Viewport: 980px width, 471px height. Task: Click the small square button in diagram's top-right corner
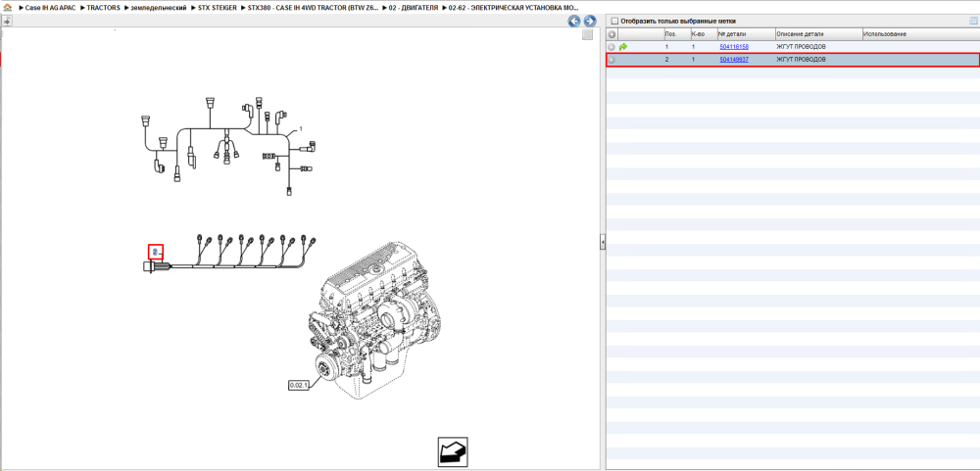click(587, 35)
